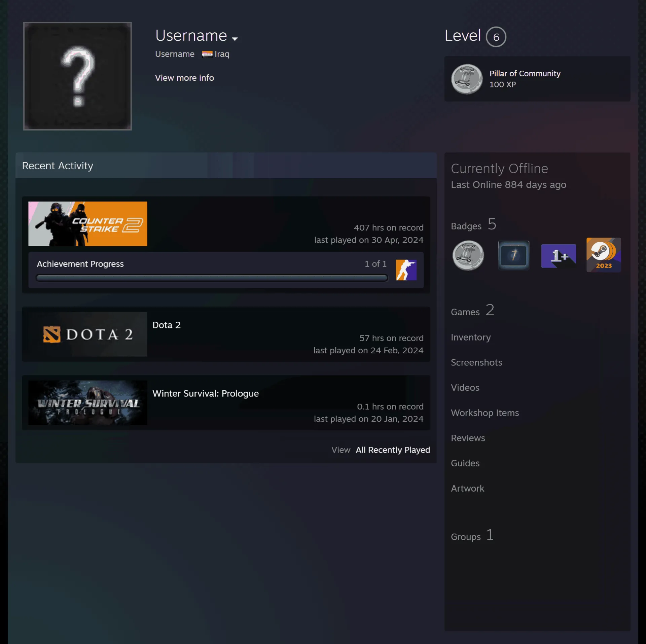This screenshot has height=644, width=646.
Task: Click the blue number 7 badge
Action: [x=513, y=255]
